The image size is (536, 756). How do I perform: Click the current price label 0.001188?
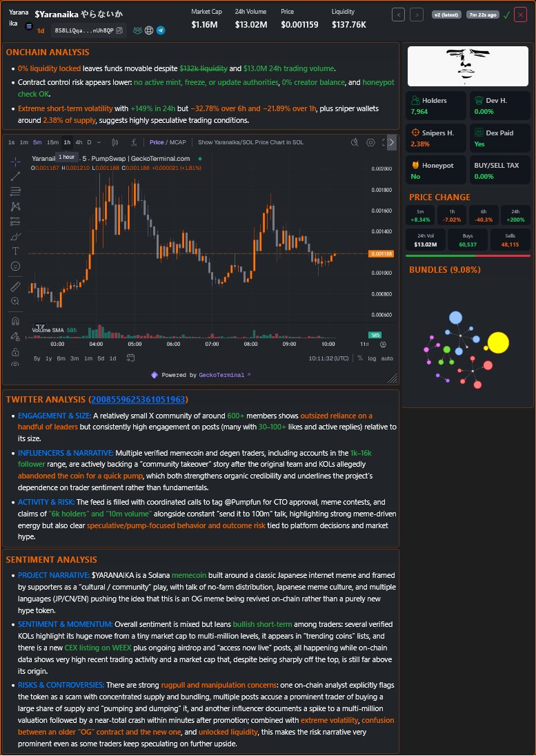coord(381,253)
